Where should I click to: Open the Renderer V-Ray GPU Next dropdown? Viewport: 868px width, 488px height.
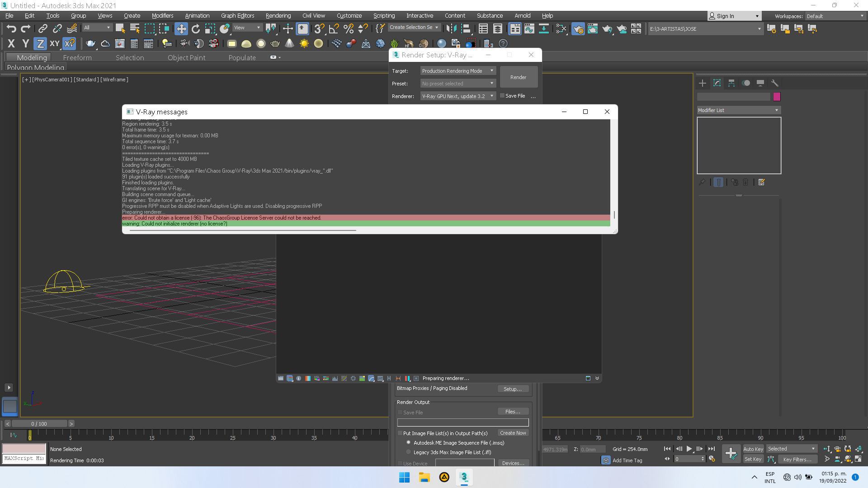pyautogui.click(x=458, y=96)
